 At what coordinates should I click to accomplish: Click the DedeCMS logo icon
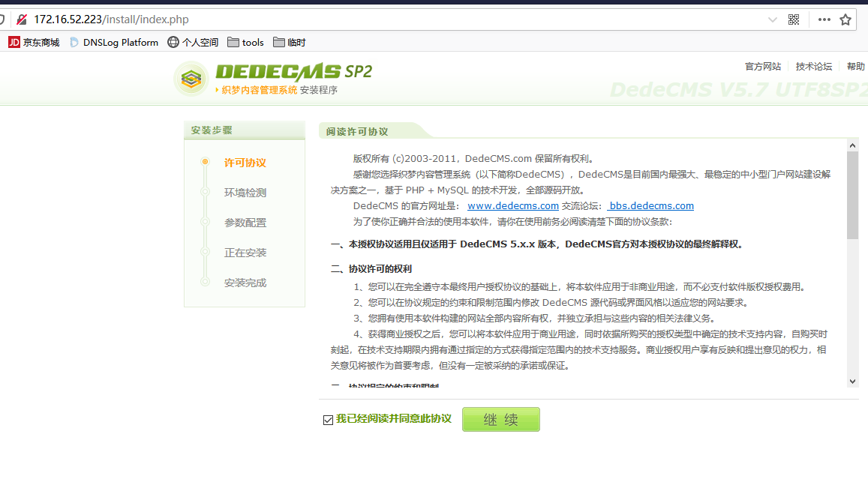tap(191, 79)
